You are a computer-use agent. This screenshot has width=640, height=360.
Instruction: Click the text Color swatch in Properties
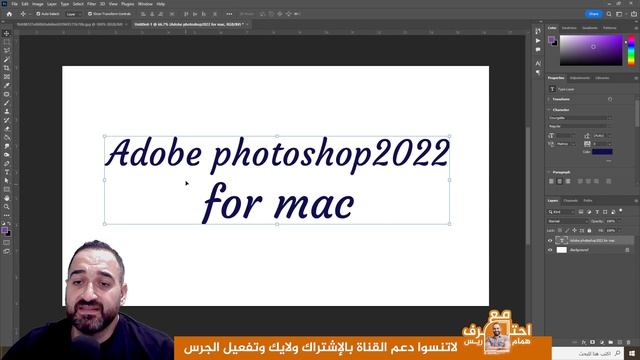(602, 152)
